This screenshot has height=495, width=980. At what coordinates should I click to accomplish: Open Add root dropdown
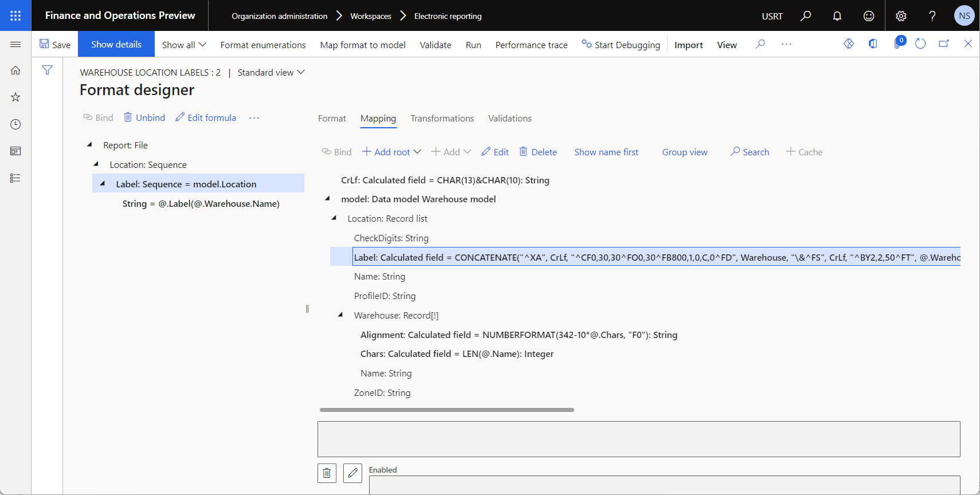click(x=392, y=152)
